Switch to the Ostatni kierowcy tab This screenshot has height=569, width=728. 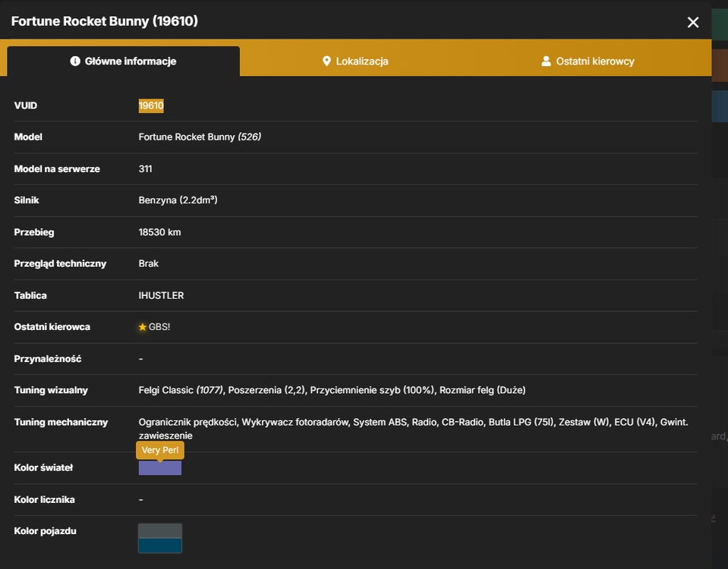(x=588, y=61)
